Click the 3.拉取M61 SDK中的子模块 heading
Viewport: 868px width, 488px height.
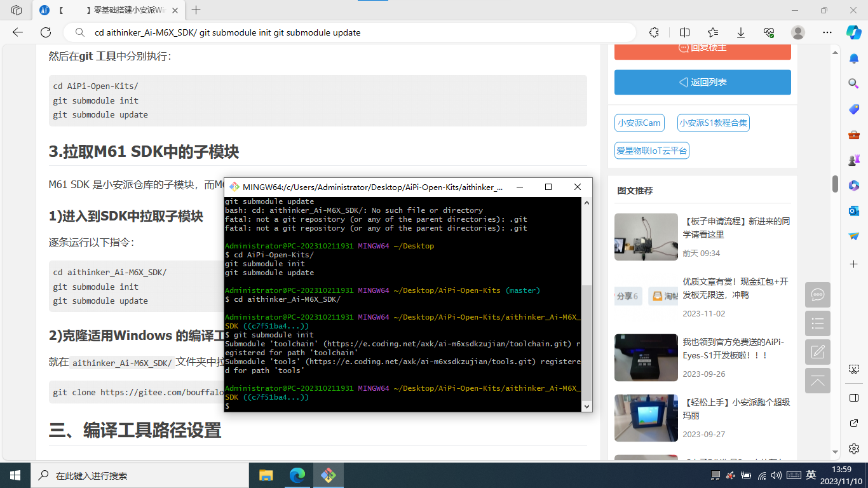coord(144,152)
